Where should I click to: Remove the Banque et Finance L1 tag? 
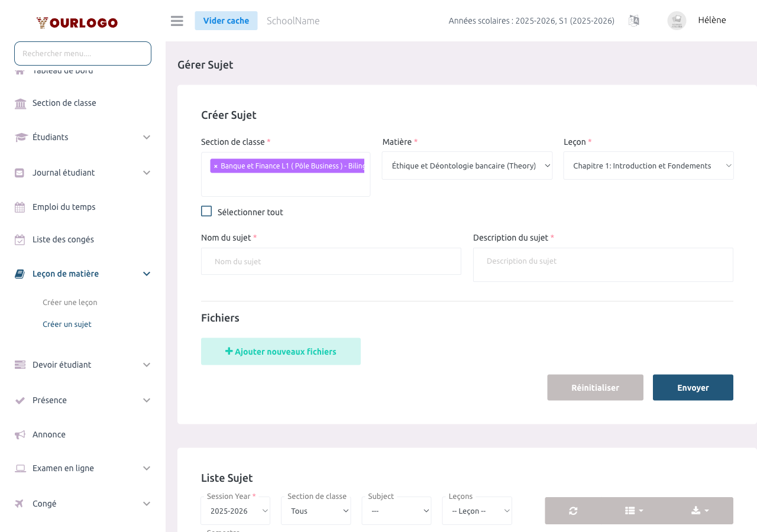216,166
